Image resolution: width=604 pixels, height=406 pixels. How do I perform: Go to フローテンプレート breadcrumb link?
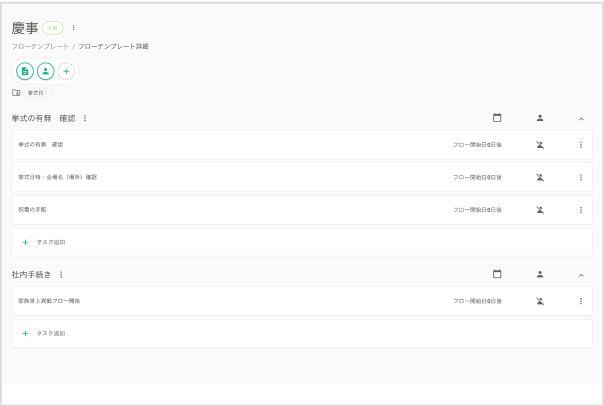point(40,46)
